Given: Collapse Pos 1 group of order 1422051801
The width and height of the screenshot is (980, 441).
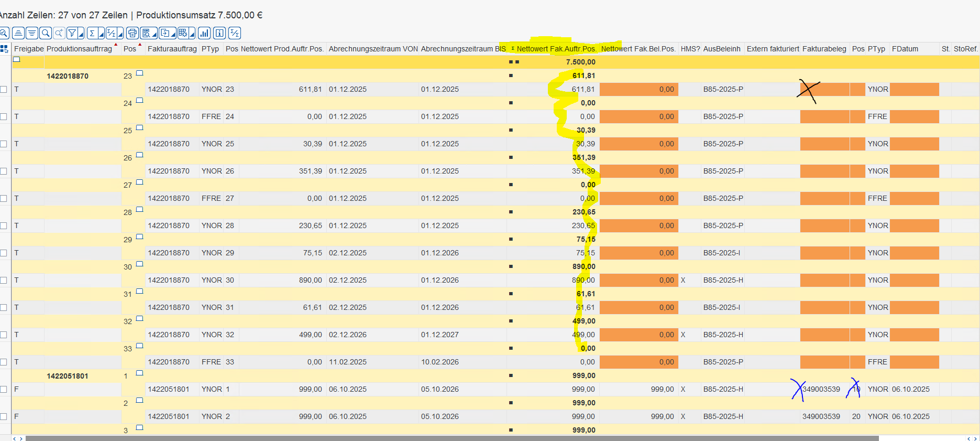Looking at the screenshot, I should coord(139,373).
